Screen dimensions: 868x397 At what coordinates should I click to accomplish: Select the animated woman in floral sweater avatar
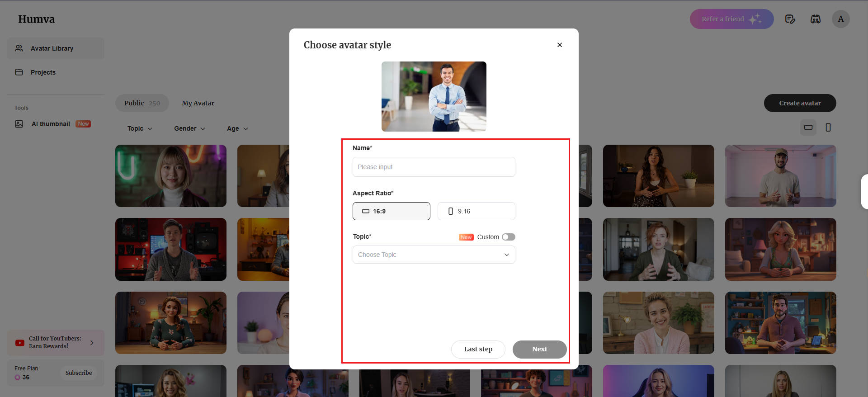click(x=171, y=323)
